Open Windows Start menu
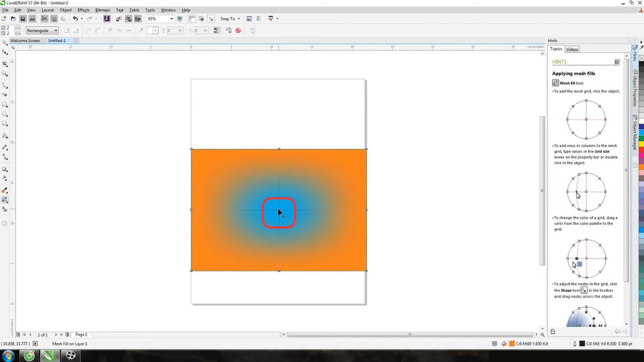The width and height of the screenshot is (644, 362). click(8, 356)
